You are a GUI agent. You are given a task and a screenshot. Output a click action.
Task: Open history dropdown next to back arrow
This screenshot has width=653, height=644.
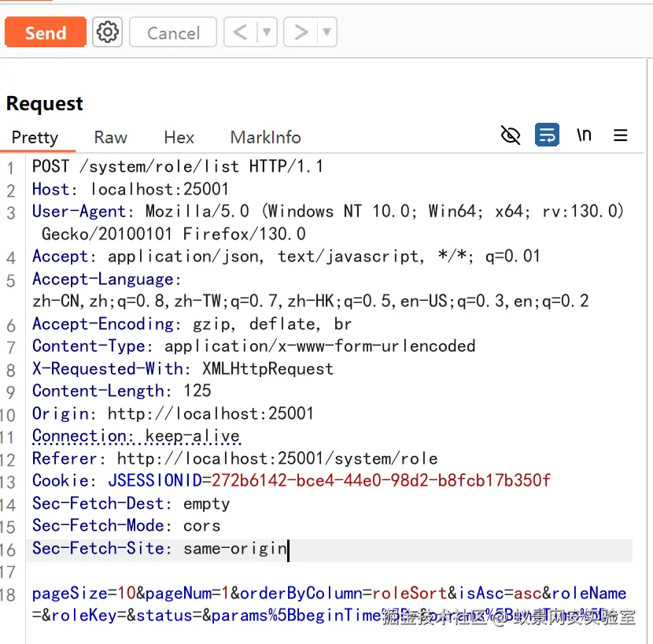pyautogui.click(x=267, y=32)
